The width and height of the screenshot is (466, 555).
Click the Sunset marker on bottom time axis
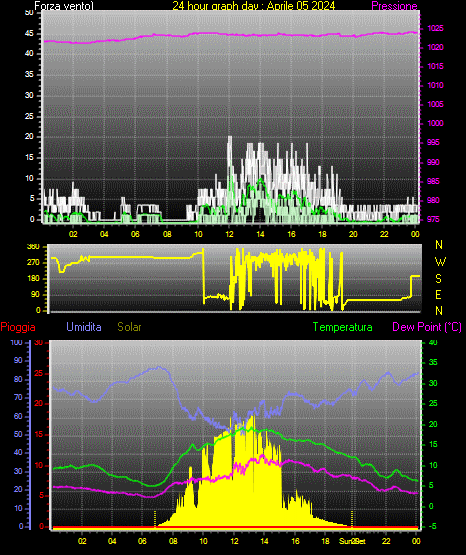pyautogui.click(x=352, y=541)
